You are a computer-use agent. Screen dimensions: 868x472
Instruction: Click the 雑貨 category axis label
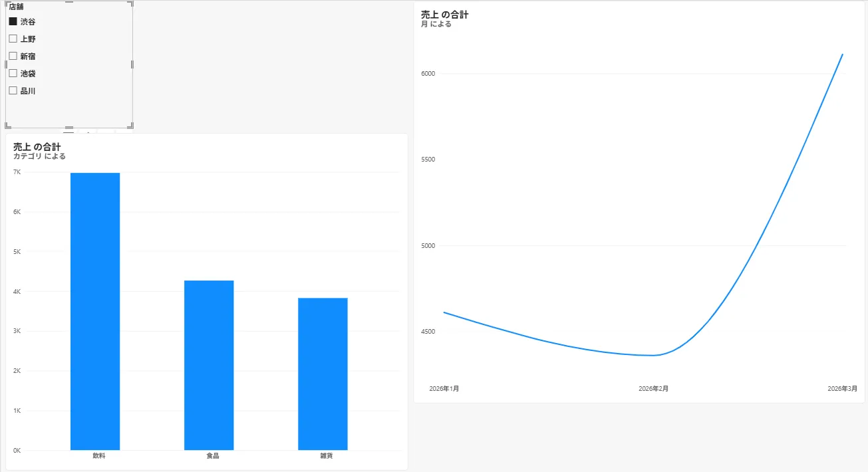(x=327, y=456)
